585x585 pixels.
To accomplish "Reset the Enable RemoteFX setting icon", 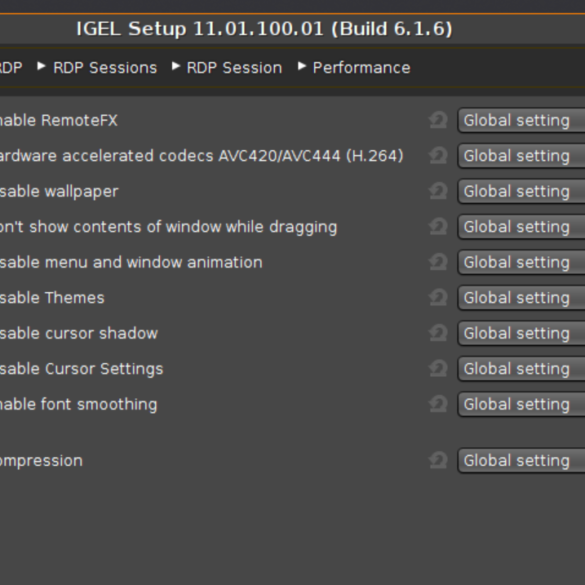I will pos(438,120).
